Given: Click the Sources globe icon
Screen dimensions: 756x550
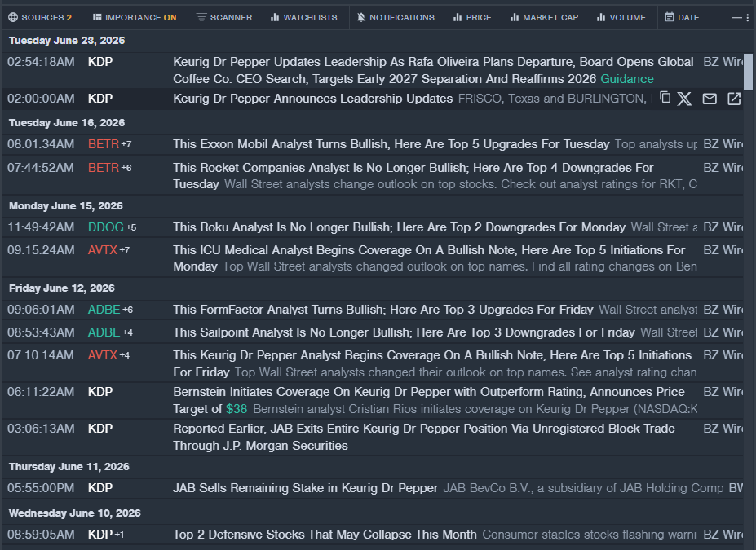Looking at the screenshot, I should coord(13,17).
